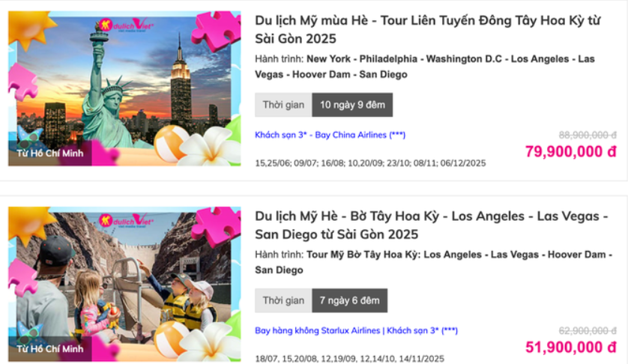The height and width of the screenshot is (364, 628).
Task: Click the crossed-out 62,900,000 đ original price
Action: 588,331
